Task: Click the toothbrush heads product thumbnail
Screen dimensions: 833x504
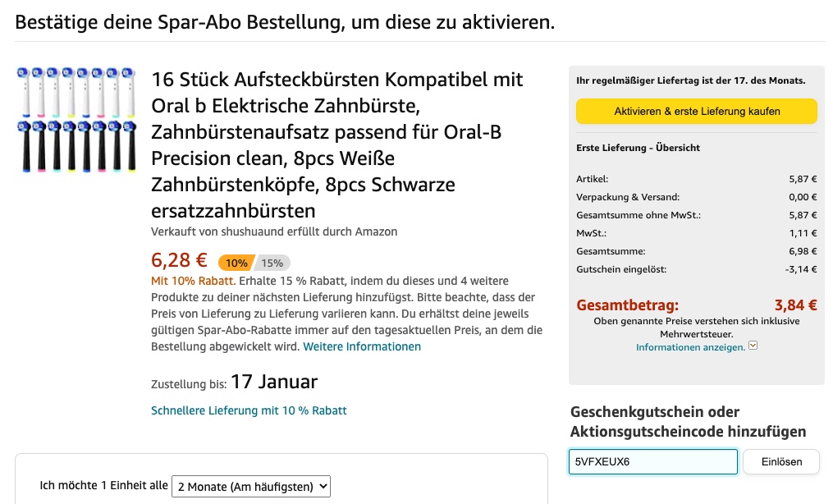Action: tap(76, 119)
